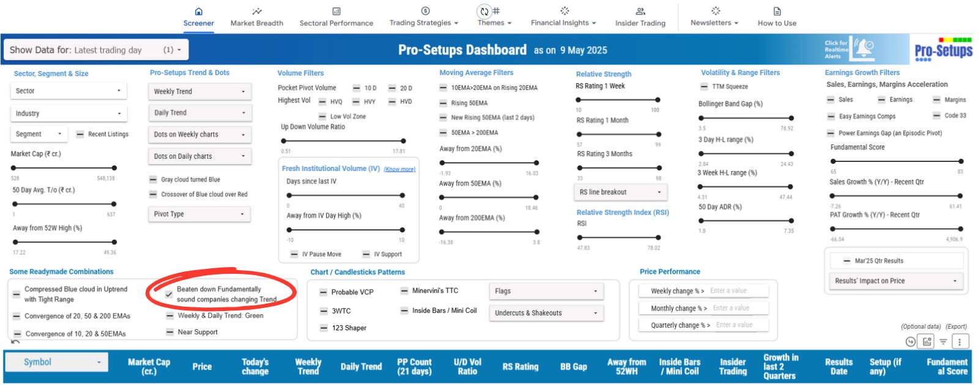The image size is (980, 385).
Task: Open the How to Use document icon
Action: [x=777, y=12]
